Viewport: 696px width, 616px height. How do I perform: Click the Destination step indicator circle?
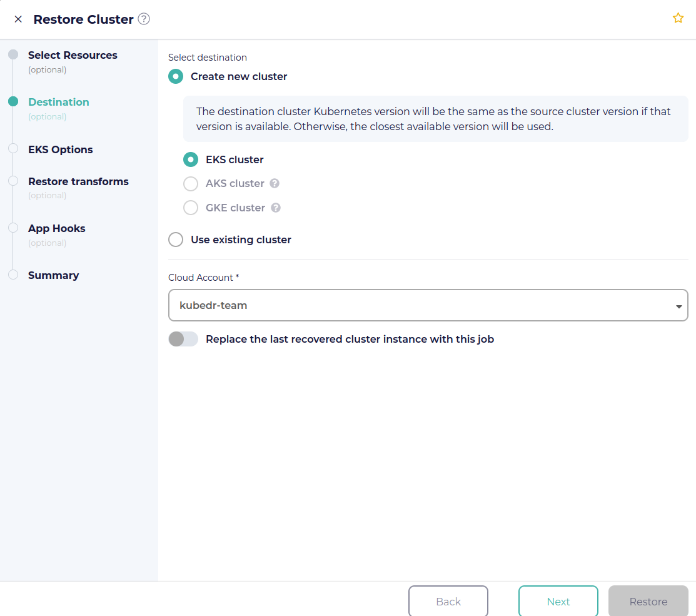click(13, 102)
